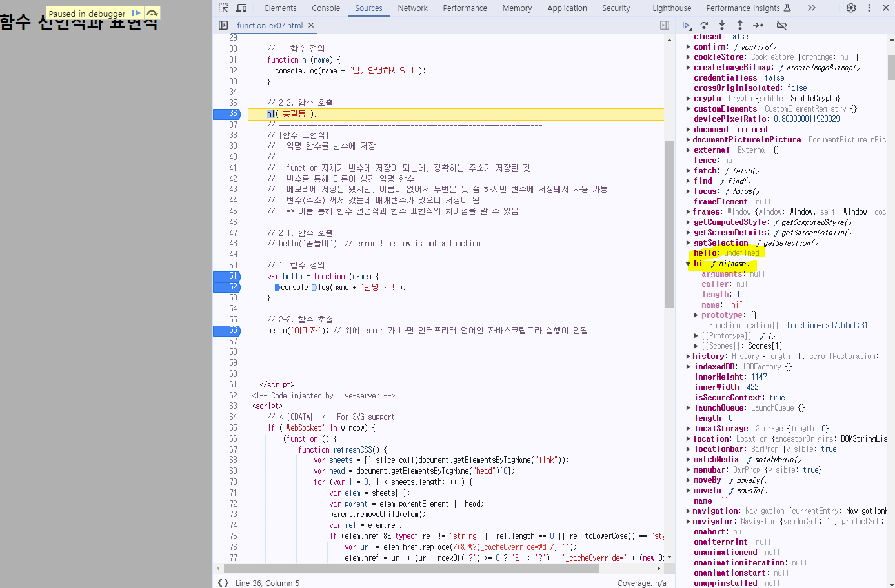This screenshot has width=895, height=588.
Task: Click the scrollbar thumb of Scope pane
Action: 891,67
